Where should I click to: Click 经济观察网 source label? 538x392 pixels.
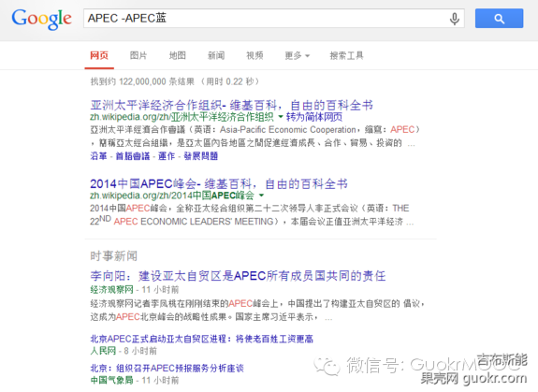click(x=111, y=289)
